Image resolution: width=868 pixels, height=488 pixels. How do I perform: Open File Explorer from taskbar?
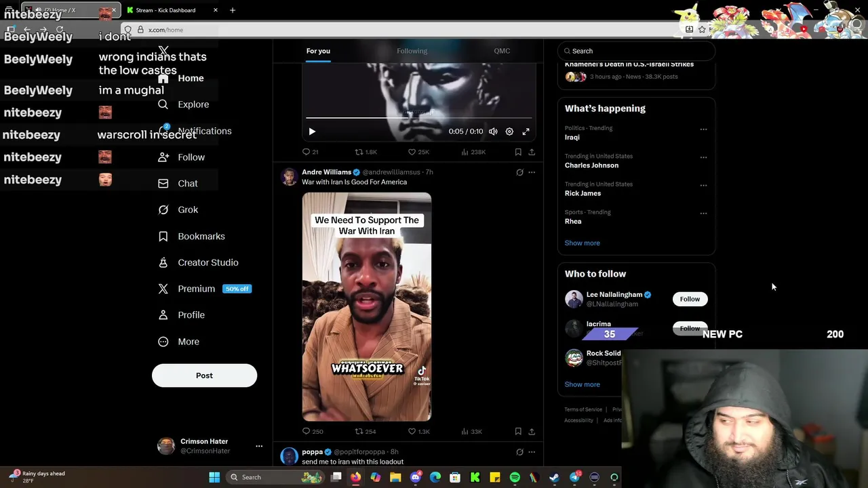point(395,477)
